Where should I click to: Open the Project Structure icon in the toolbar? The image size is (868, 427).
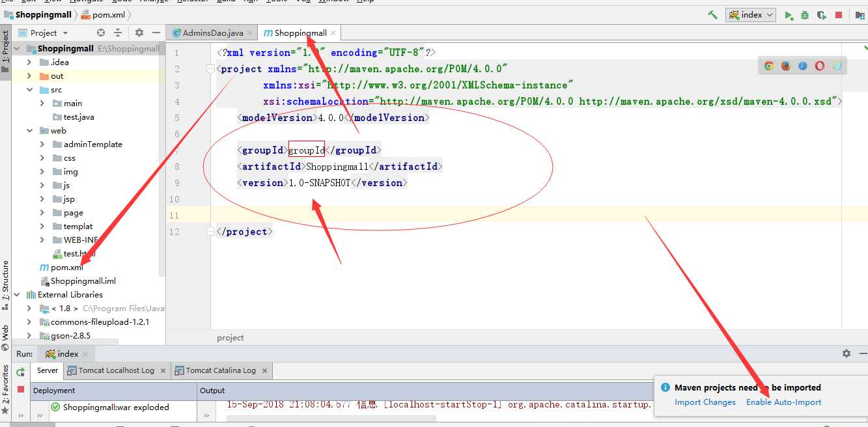861,15
